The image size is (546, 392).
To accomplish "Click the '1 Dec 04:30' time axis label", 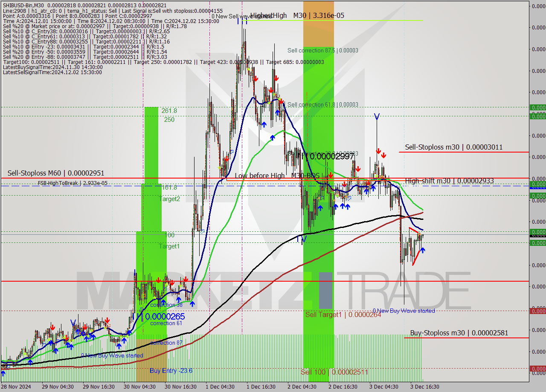I will coord(220,386).
